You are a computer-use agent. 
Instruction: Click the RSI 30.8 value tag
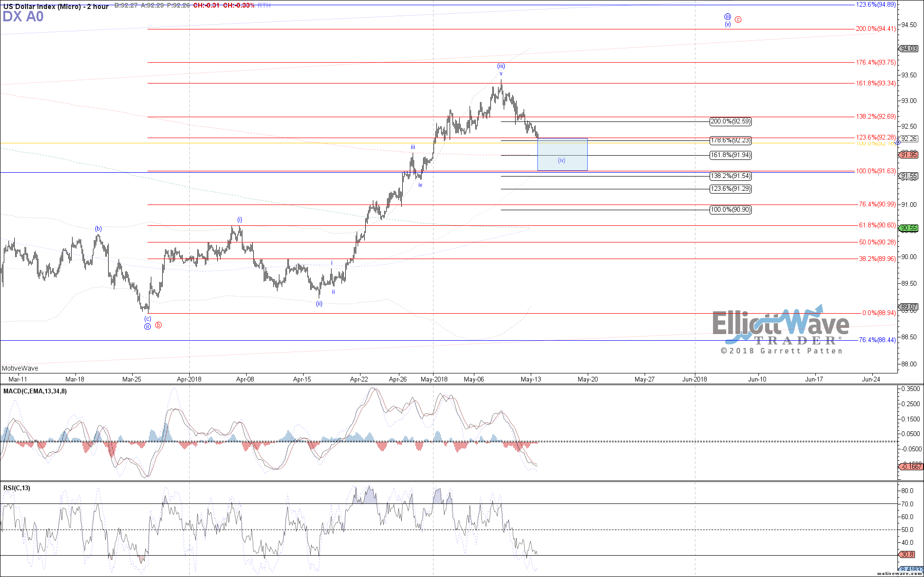tap(907, 554)
